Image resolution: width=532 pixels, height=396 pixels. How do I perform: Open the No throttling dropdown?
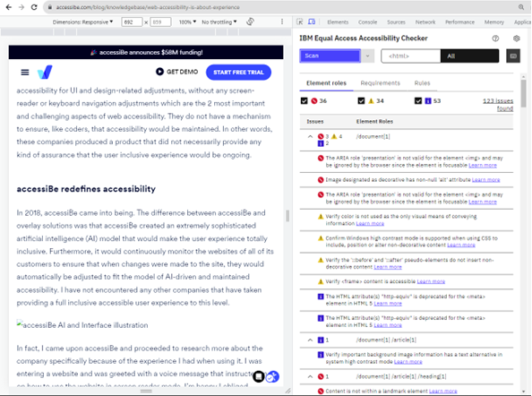(x=219, y=22)
